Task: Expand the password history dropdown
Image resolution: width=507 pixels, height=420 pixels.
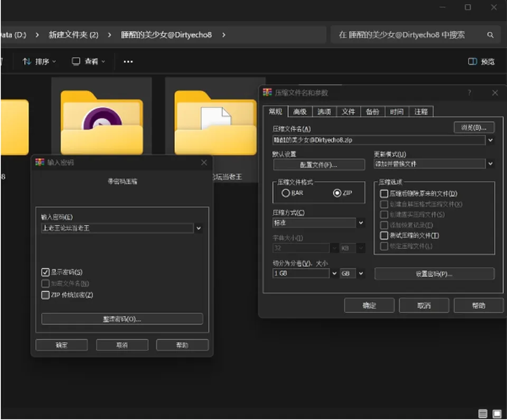Action: pos(199,228)
